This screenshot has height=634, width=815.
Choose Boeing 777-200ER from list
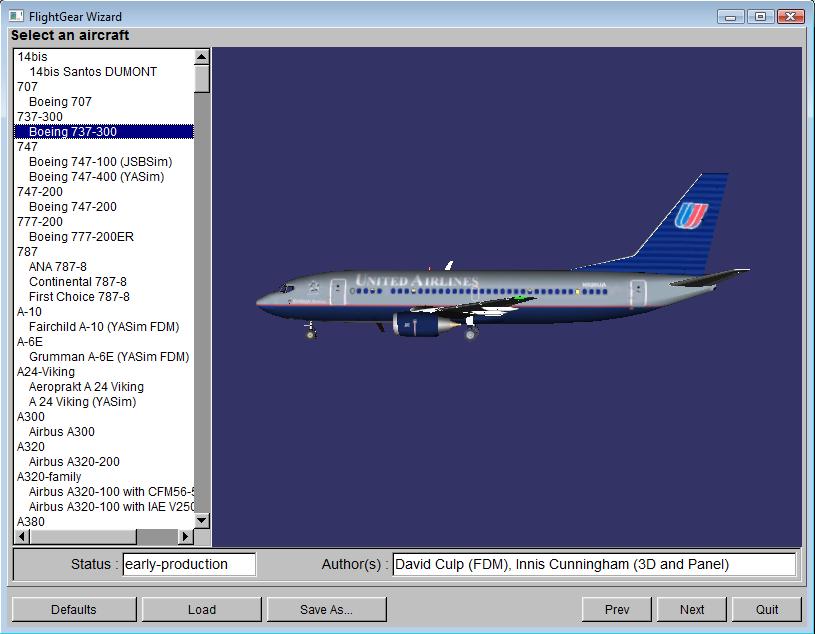(81, 237)
